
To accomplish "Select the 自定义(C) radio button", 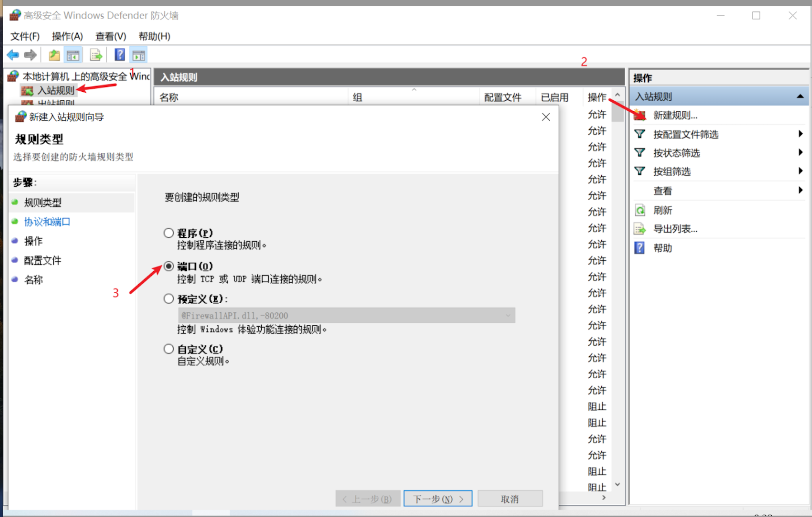I will [x=169, y=349].
